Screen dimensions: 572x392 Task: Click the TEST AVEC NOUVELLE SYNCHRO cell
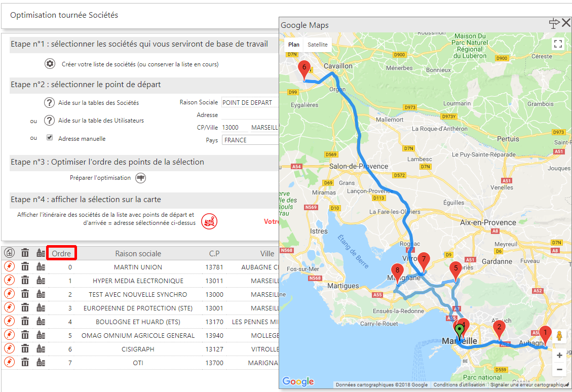[x=138, y=294]
